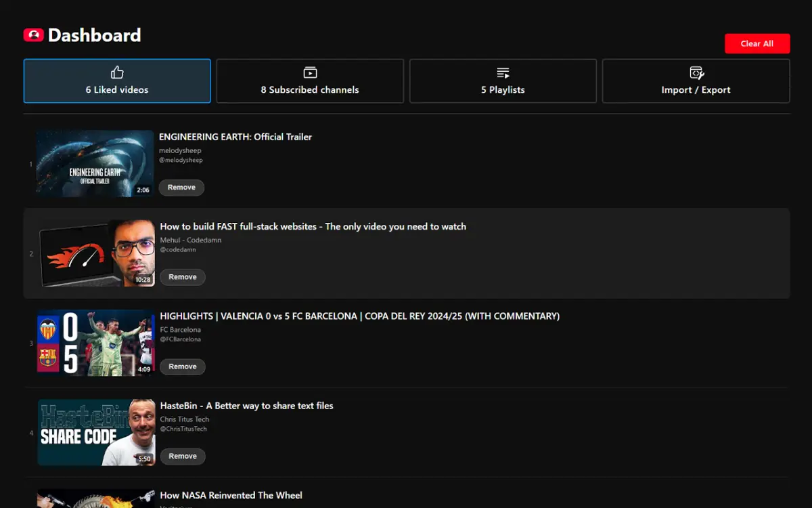Open the 5 Playlists card

(502, 81)
